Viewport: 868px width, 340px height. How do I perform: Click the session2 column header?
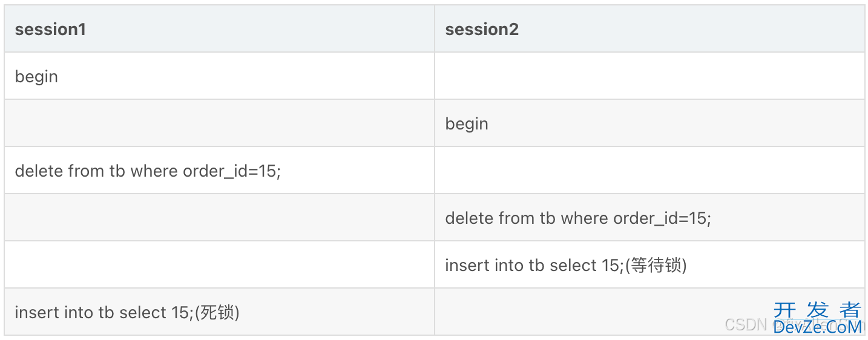point(482,29)
